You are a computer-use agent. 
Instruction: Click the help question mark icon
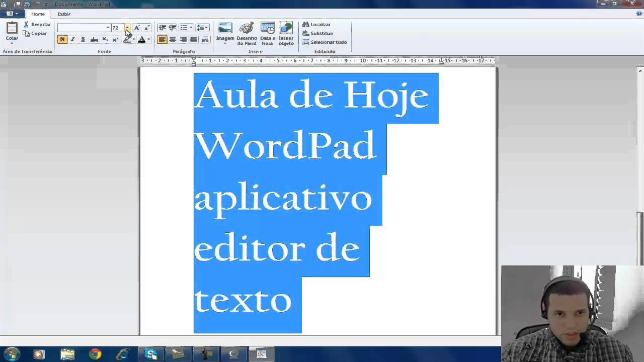click(639, 14)
